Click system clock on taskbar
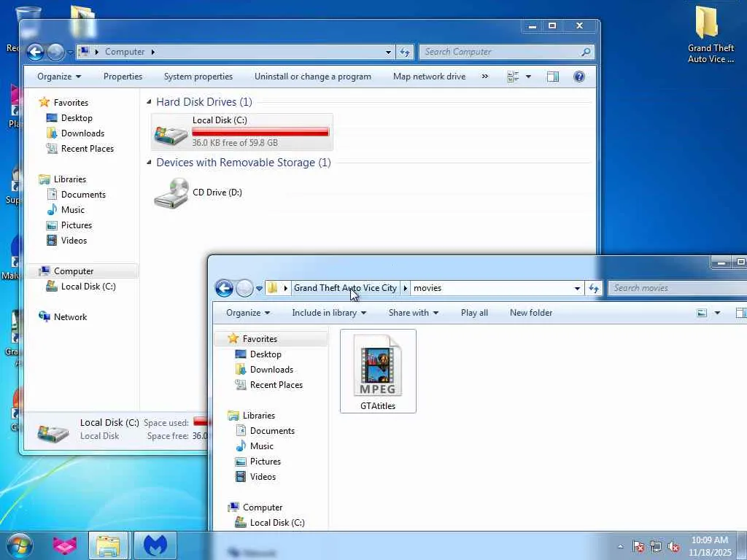The image size is (747, 560). click(710, 546)
